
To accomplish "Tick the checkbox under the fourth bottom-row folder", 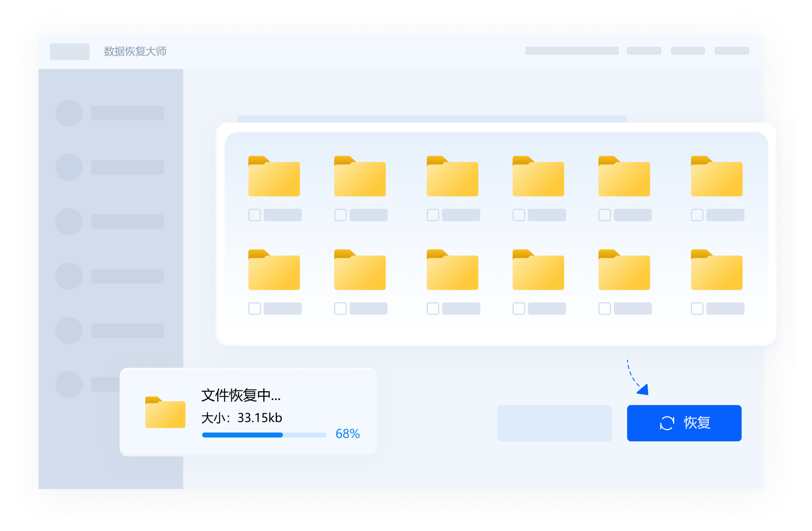I will pyautogui.click(x=519, y=309).
